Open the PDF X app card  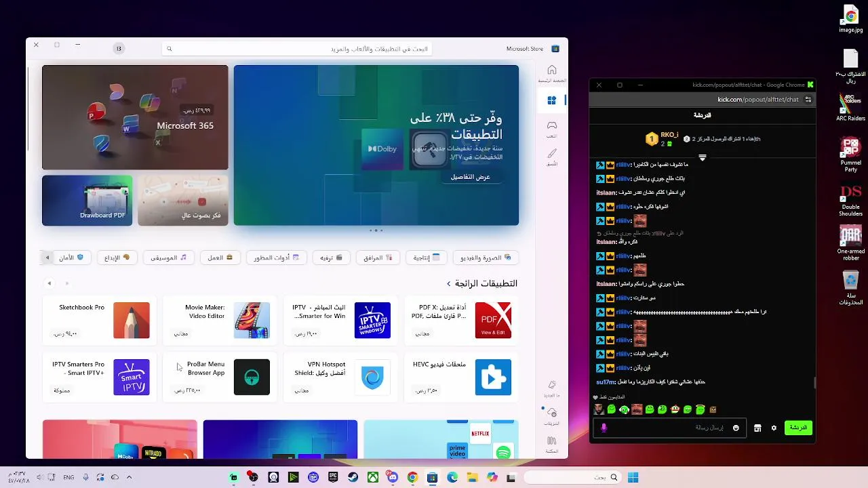point(460,320)
